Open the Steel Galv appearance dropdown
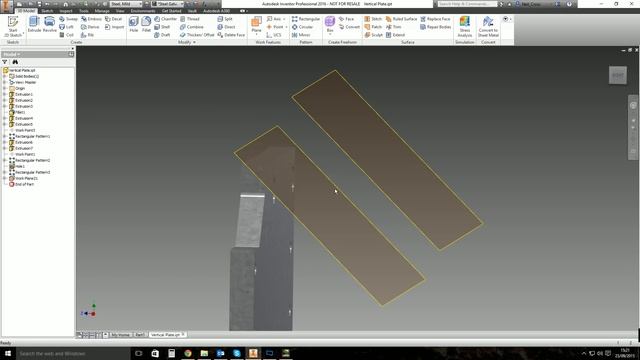This screenshot has height=360, width=640. (x=168, y=4)
